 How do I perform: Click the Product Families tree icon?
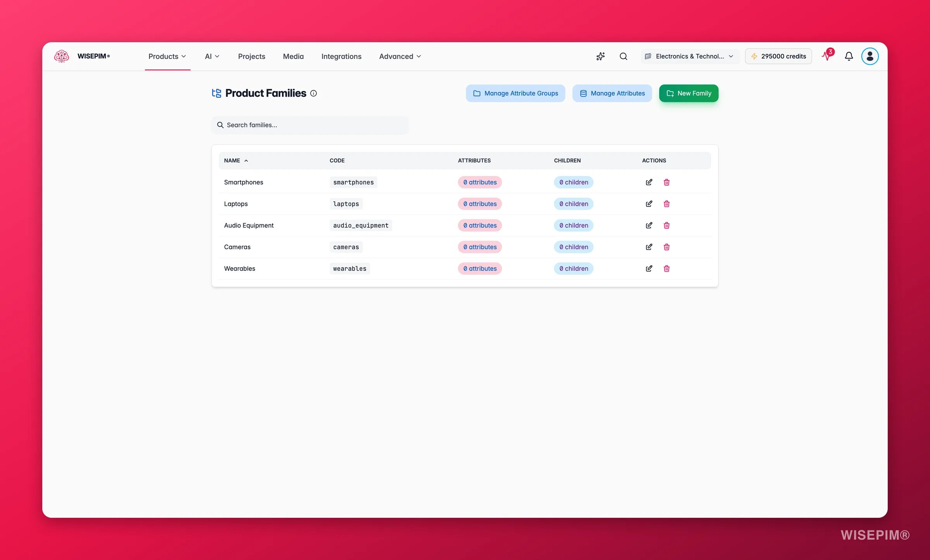coord(217,93)
